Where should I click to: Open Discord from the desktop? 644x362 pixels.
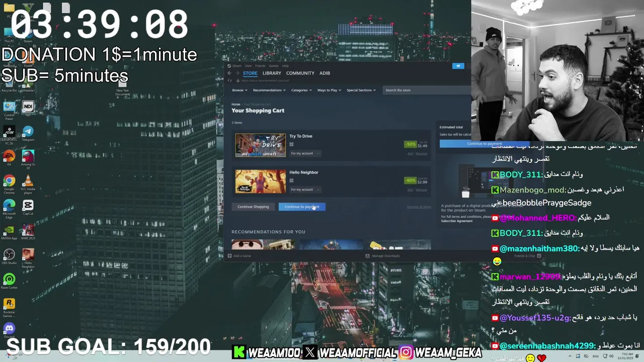[x=9, y=331]
